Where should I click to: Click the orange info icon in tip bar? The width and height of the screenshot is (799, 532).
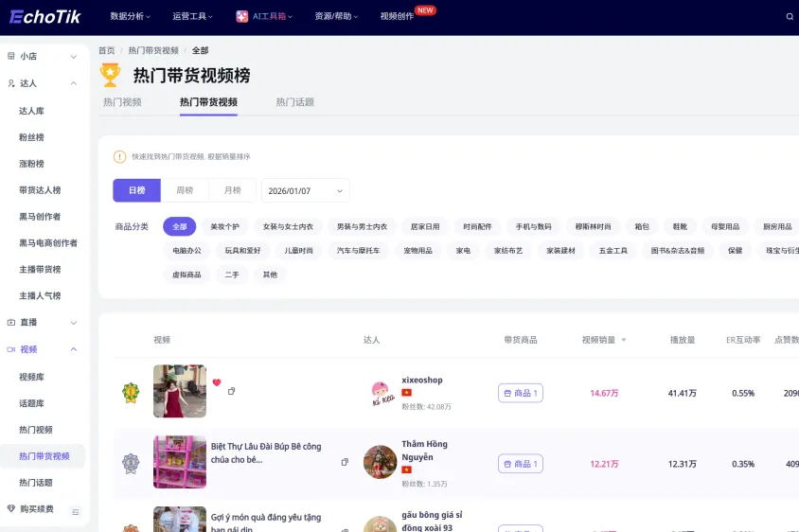(x=119, y=156)
